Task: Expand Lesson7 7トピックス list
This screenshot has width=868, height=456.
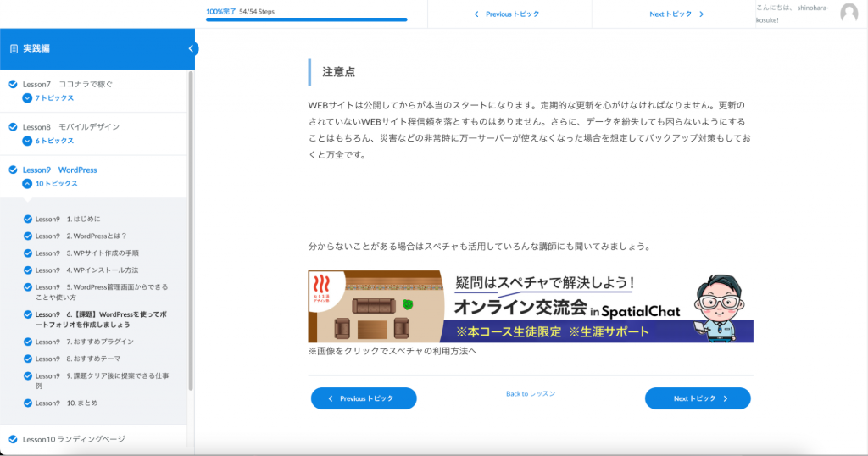Action: (28, 98)
